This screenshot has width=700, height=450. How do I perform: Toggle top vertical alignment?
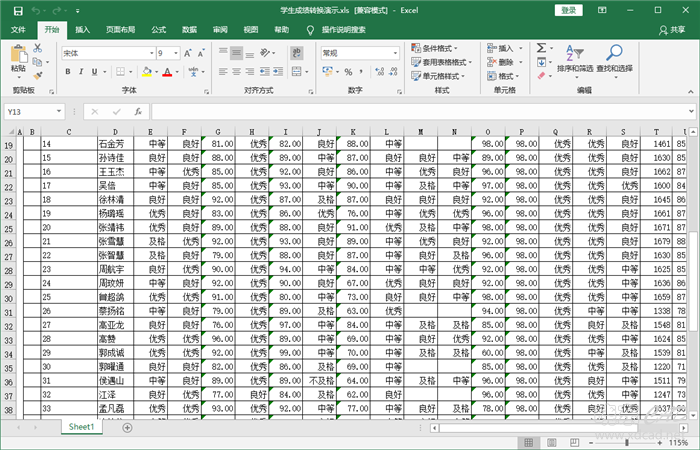223,53
